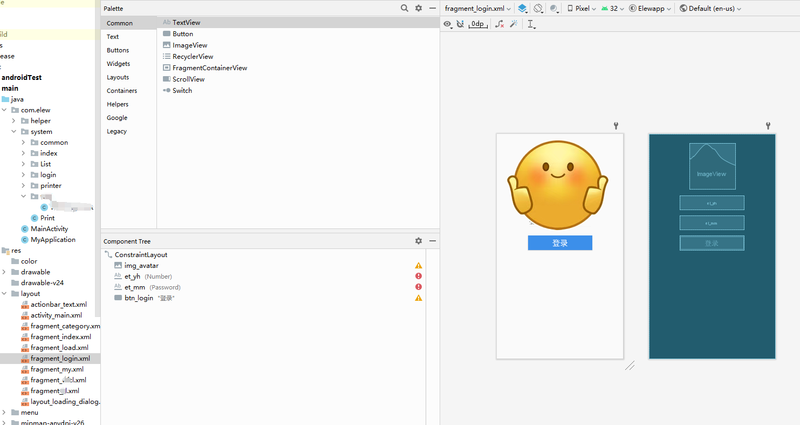Open the Elewapp theme dropdown
Screen dimensions: 800x425
[650, 9]
